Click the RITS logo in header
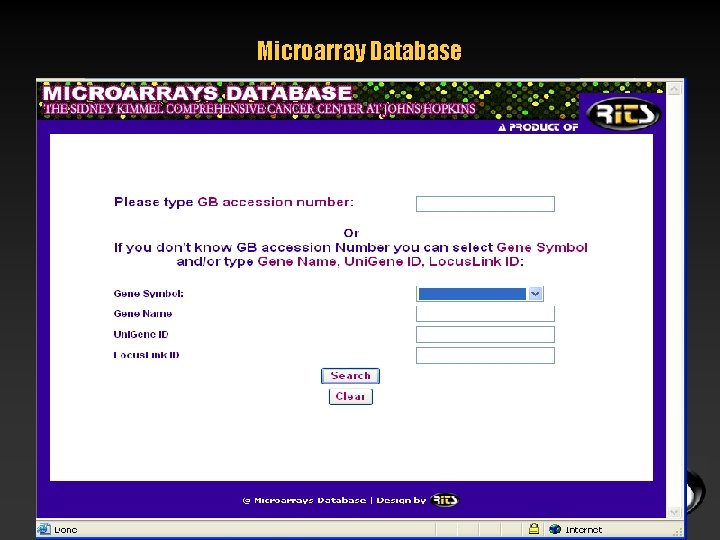The image size is (720, 540). [x=624, y=114]
